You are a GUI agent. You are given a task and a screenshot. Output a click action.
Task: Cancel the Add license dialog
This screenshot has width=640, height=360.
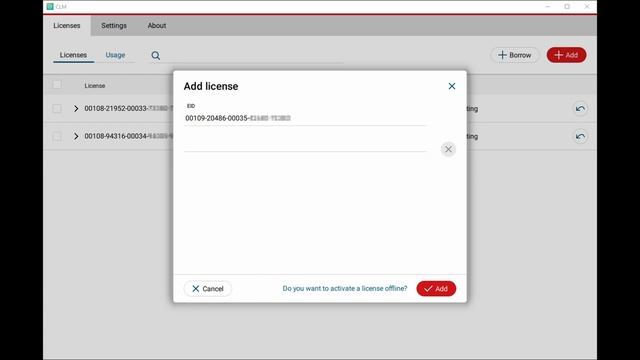208,289
